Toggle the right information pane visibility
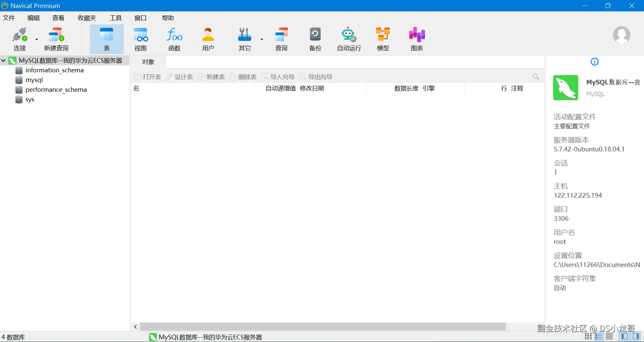Image resolution: width=644 pixels, height=342 pixels. click(635, 337)
